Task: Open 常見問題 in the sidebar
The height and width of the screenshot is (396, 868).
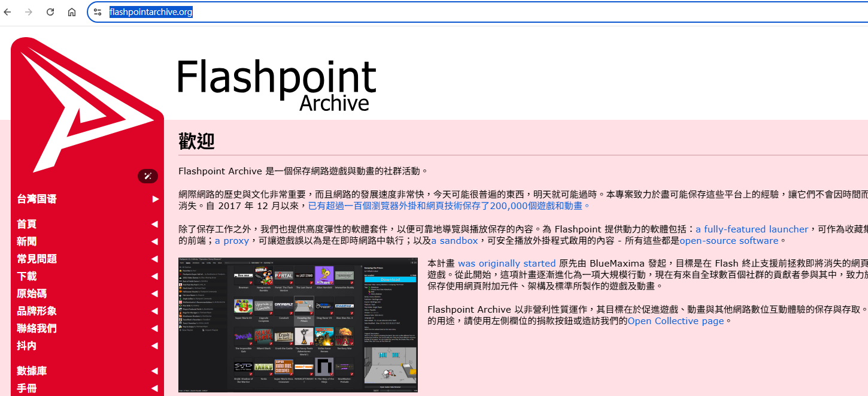Action: 87,259
